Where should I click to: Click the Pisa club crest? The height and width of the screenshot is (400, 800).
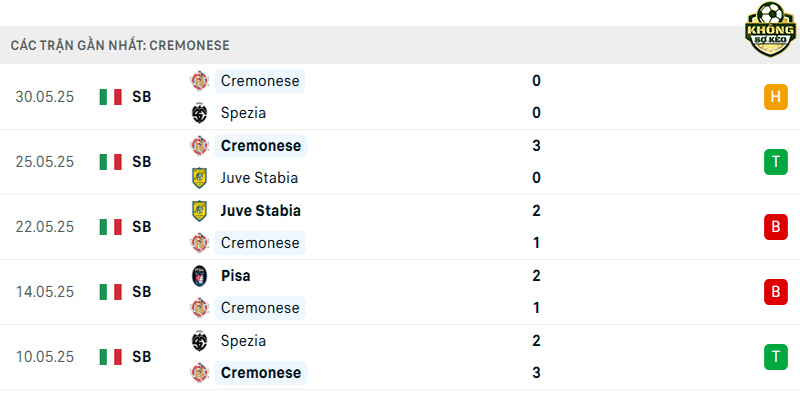click(199, 276)
